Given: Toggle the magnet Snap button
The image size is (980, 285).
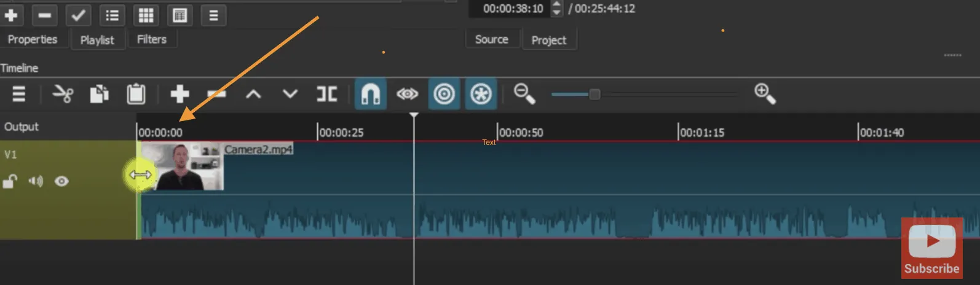Looking at the screenshot, I should [x=370, y=94].
